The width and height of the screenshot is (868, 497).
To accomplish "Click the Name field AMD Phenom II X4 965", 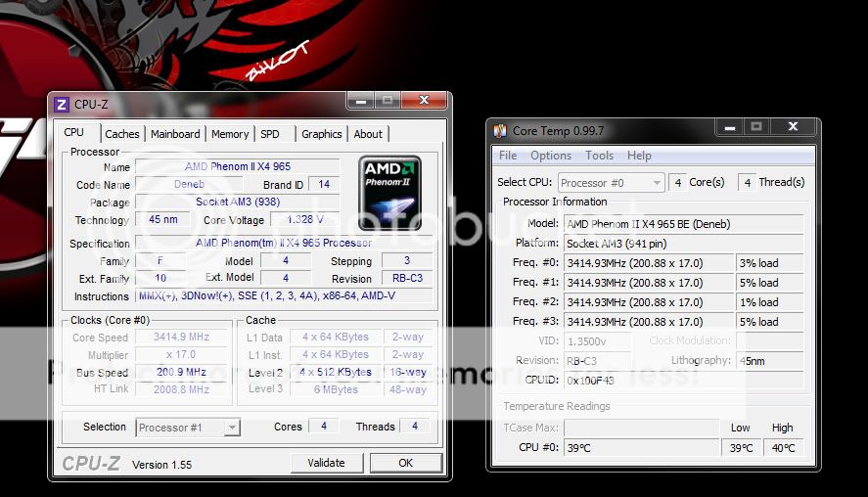I will [238, 166].
